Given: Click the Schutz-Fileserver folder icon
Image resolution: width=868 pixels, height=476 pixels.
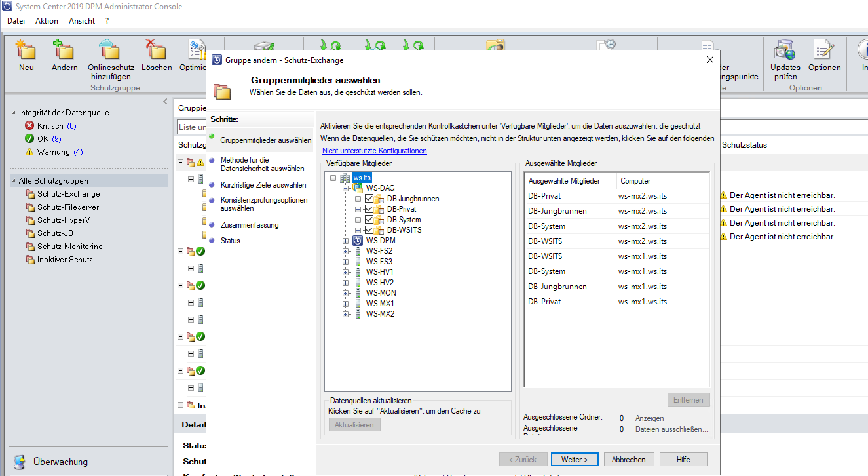Looking at the screenshot, I should pos(30,207).
